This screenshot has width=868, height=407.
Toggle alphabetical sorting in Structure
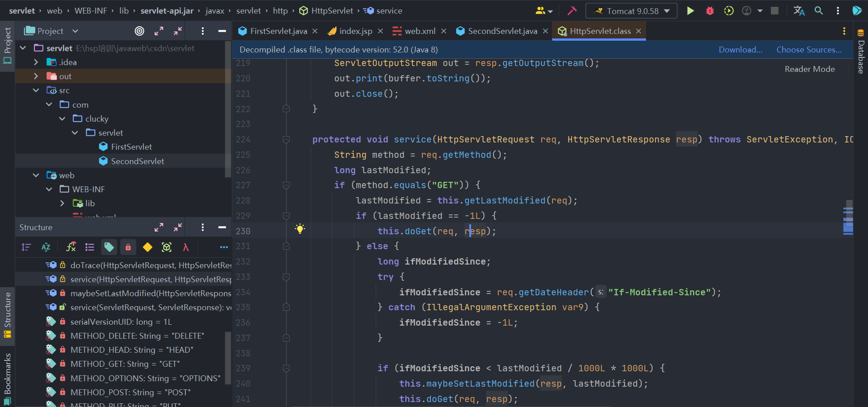coord(46,247)
